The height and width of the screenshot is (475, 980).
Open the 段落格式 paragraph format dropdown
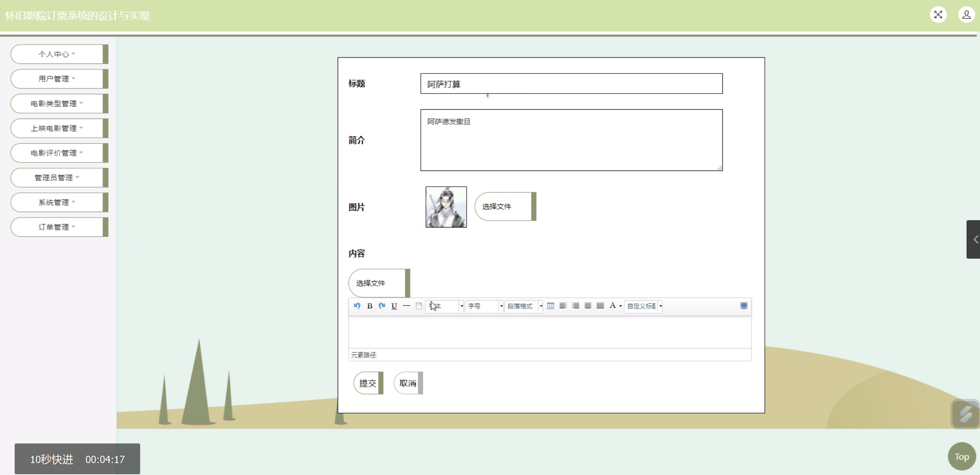pos(524,306)
